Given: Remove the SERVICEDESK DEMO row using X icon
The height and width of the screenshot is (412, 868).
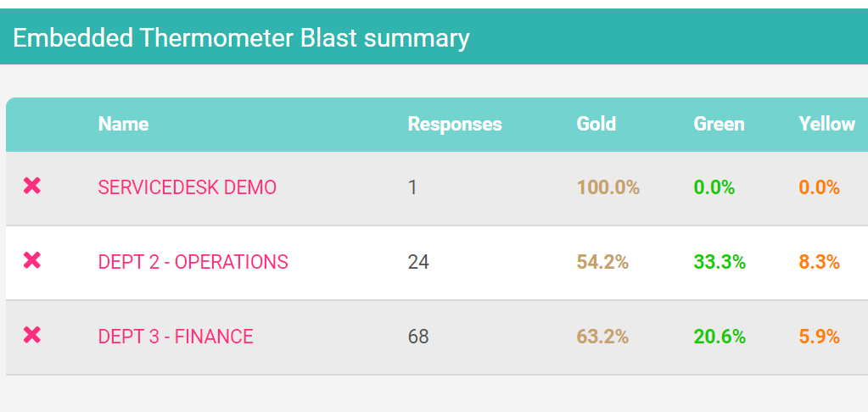Looking at the screenshot, I should coord(32,186).
